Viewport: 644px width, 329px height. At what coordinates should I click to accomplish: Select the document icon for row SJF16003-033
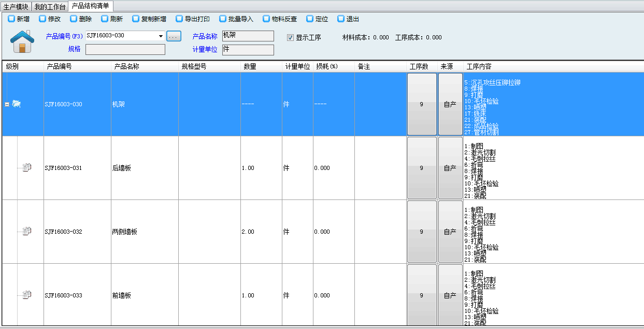tap(27, 295)
